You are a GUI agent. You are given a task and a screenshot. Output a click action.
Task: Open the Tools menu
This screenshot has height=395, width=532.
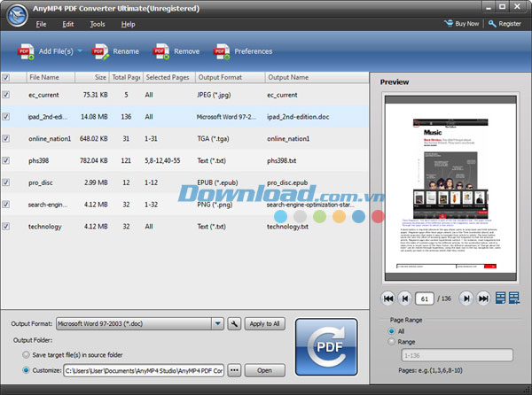[97, 24]
